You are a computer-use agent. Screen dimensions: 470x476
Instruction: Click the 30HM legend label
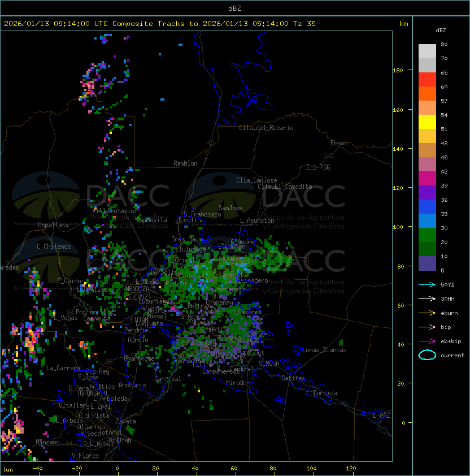click(x=447, y=299)
